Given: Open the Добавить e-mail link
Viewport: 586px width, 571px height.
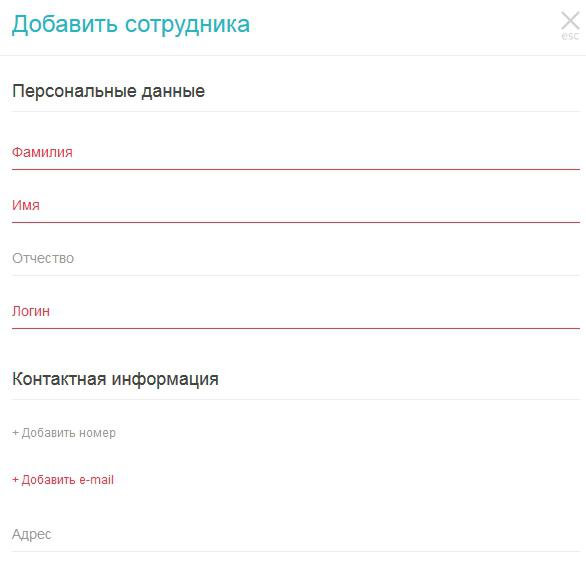Looking at the screenshot, I should point(63,480).
